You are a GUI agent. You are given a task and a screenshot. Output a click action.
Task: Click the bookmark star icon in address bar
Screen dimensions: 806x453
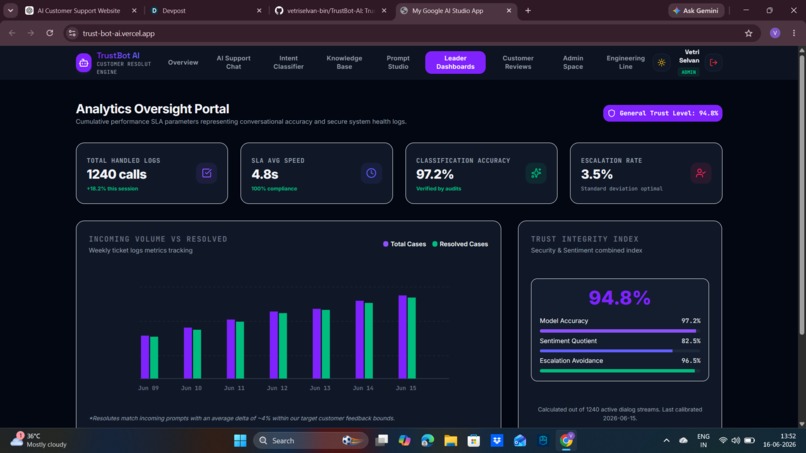[748, 33]
